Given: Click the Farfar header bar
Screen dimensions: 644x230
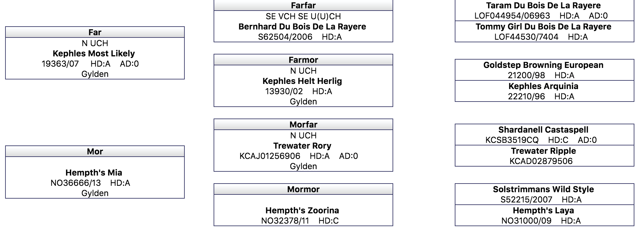Looking at the screenshot, I should point(303,5).
